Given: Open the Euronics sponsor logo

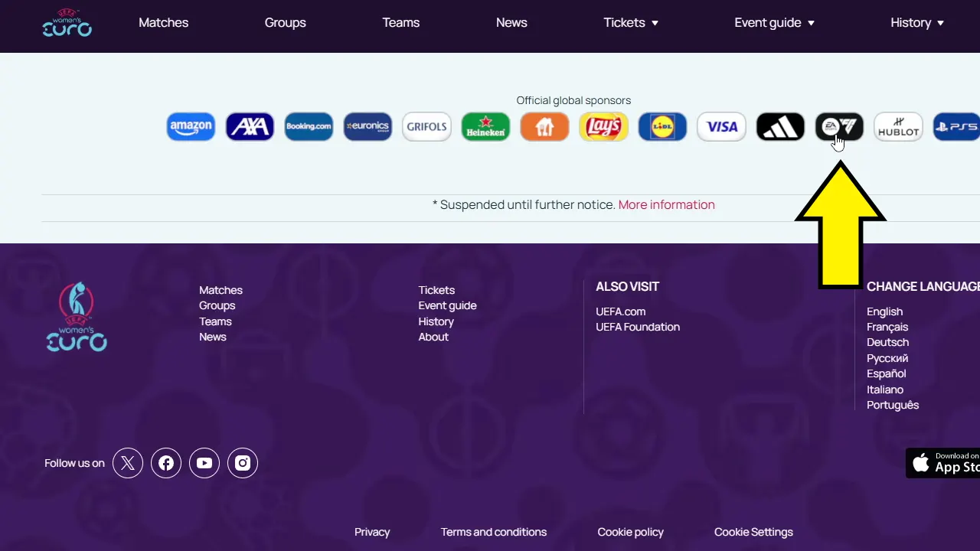Looking at the screenshot, I should click(367, 127).
